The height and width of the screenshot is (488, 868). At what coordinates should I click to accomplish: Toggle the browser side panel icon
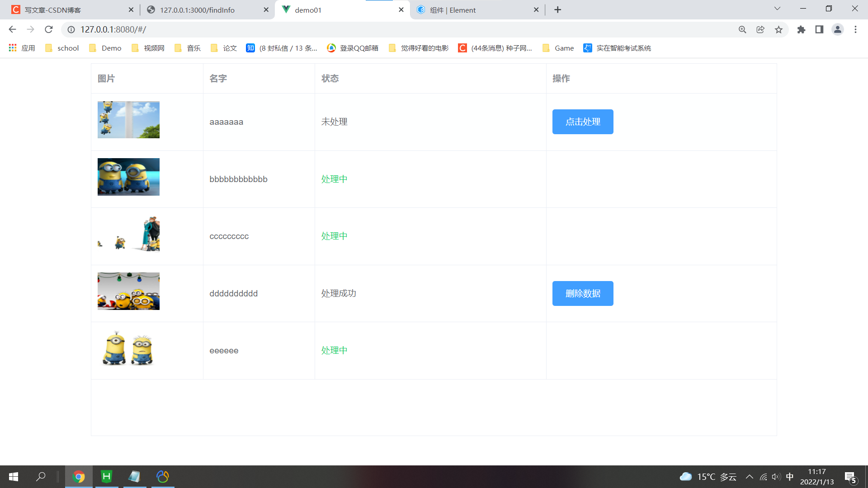(819, 29)
